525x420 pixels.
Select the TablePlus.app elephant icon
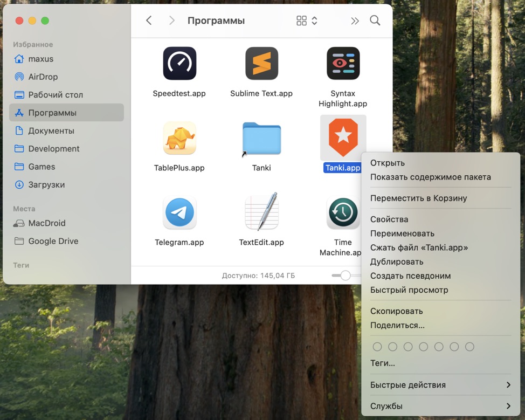coord(179,138)
